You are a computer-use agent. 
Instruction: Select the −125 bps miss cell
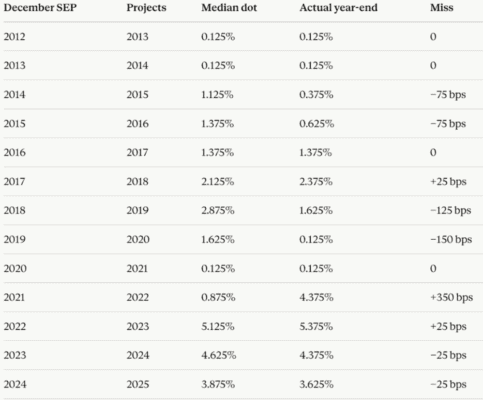(x=451, y=210)
